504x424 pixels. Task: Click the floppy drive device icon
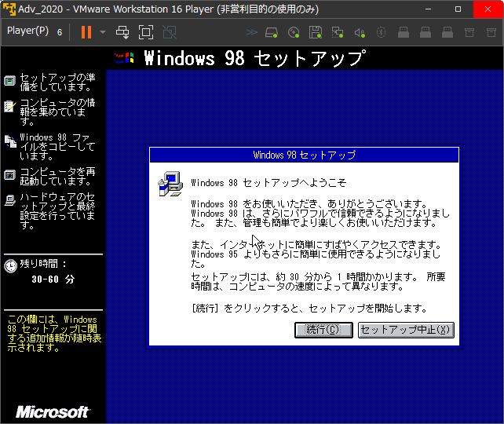coord(316,32)
